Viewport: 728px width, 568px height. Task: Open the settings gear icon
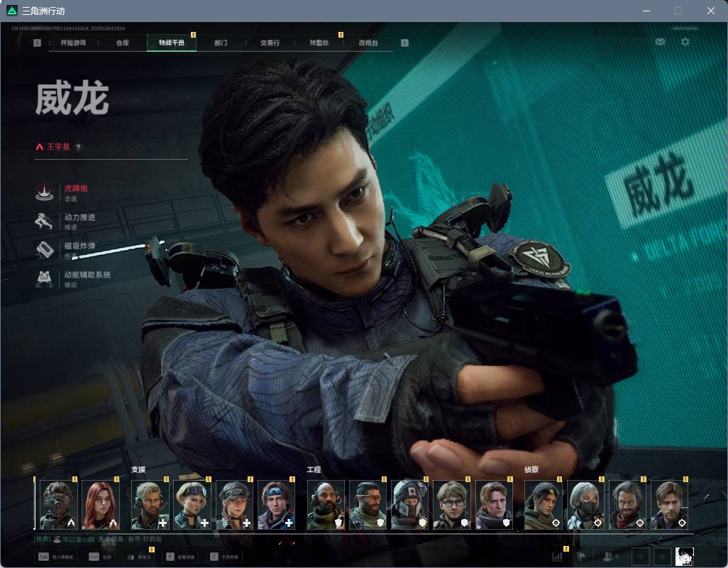tap(685, 42)
